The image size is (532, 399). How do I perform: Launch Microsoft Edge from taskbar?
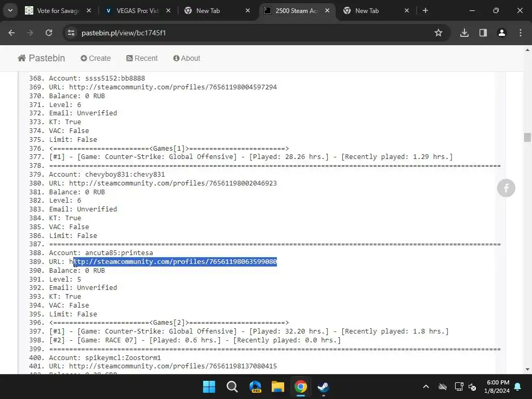pyautogui.click(x=255, y=387)
